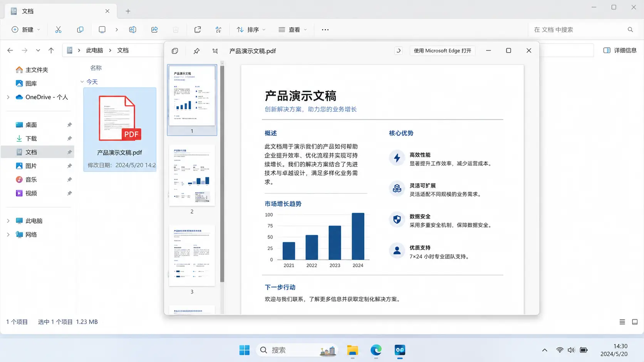
Task: Go back with the left arrow button
Action: pyautogui.click(x=10, y=50)
